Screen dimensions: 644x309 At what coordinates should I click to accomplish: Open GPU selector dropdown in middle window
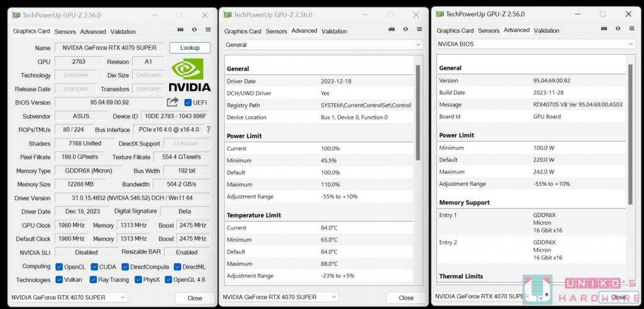pyautogui.click(x=280, y=296)
